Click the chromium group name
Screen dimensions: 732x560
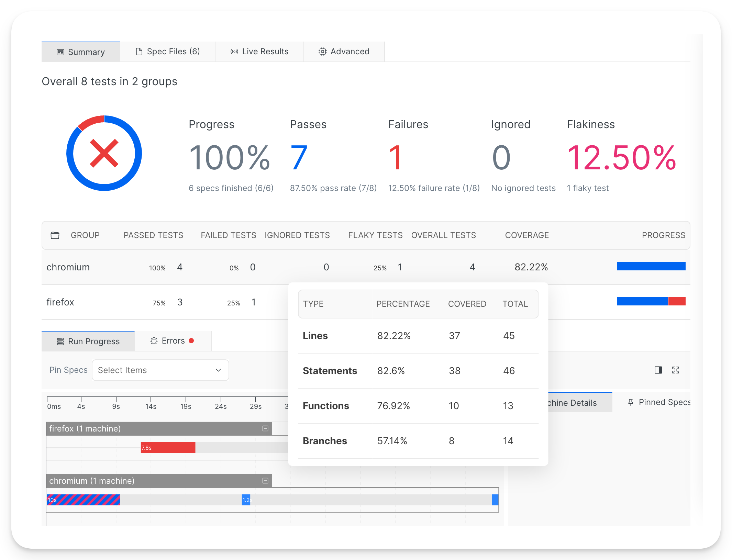(x=68, y=267)
